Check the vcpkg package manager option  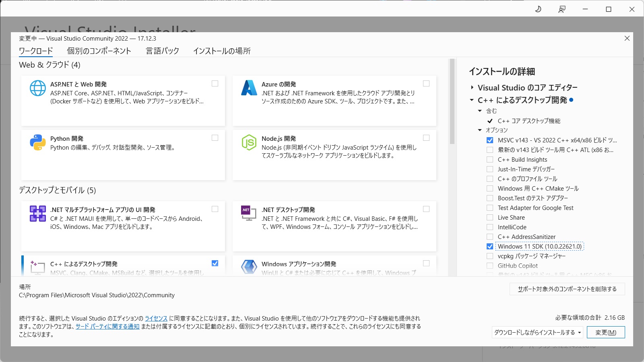tap(490, 256)
